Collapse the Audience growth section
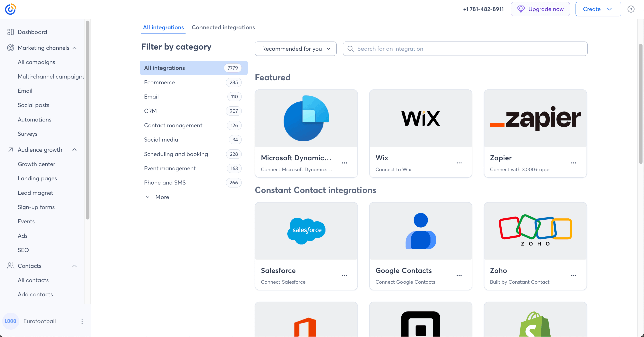The width and height of the screenshot is (644, 337). point(74,150)
